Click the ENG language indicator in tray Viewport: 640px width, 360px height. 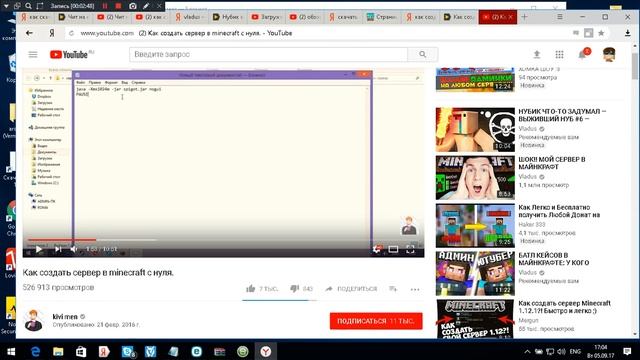tap(575, 351)
